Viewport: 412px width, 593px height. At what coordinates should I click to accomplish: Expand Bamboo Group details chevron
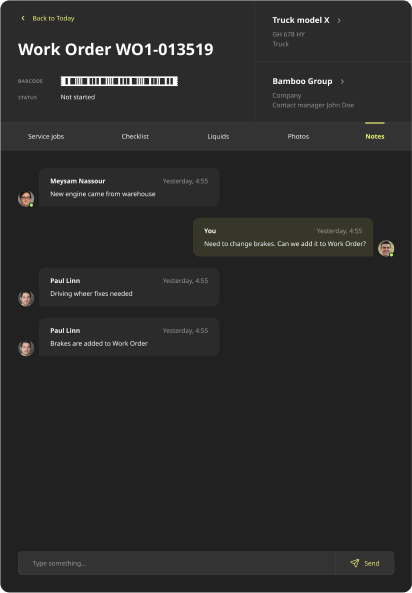[x=342, y=82]
